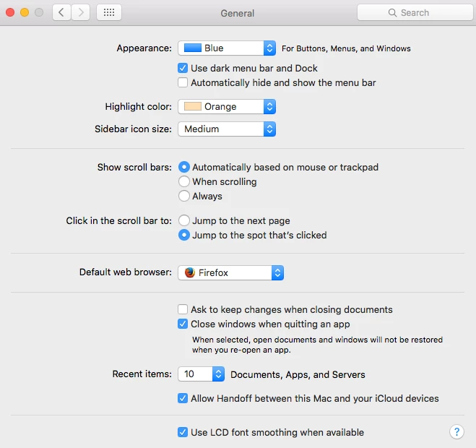The width and height of the screenshot is (476, 448).
Task: Select Automatically based on mouse or trackpad
Action: [x=184, y=167]
